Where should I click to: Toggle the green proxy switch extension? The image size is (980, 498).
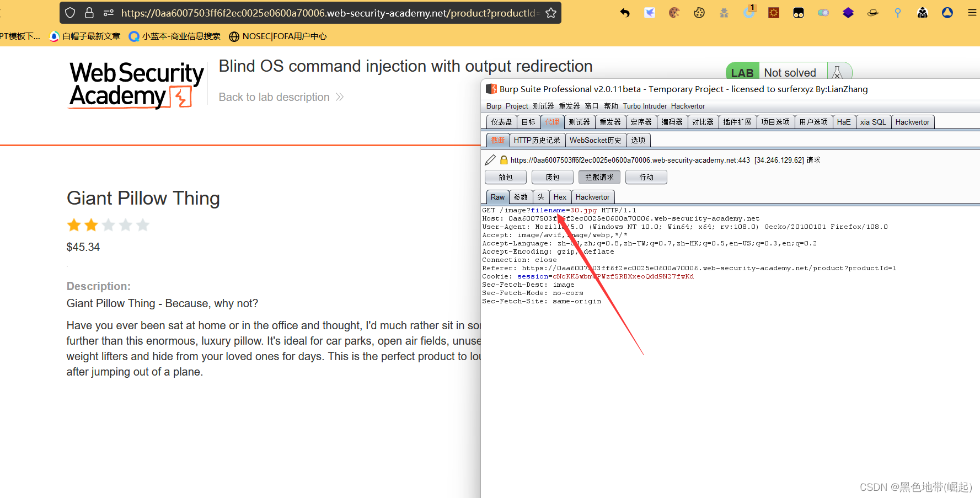[823, 13]
